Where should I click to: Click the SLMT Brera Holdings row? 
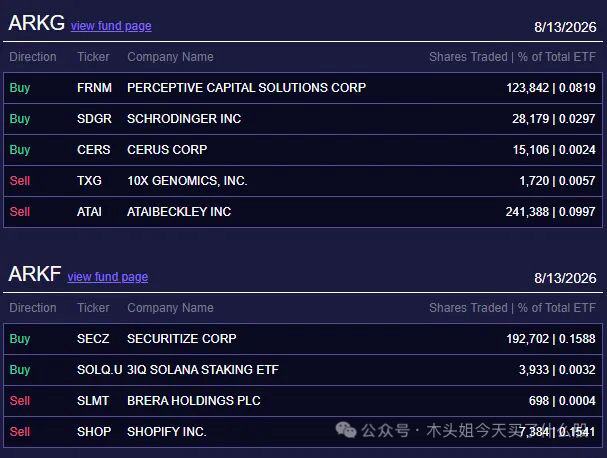click(303, 401)
